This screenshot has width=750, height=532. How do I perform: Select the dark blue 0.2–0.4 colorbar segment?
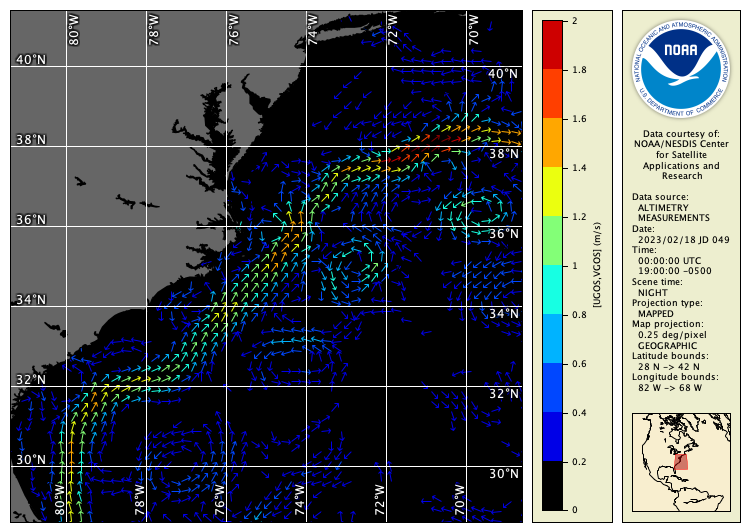(552, 437)
